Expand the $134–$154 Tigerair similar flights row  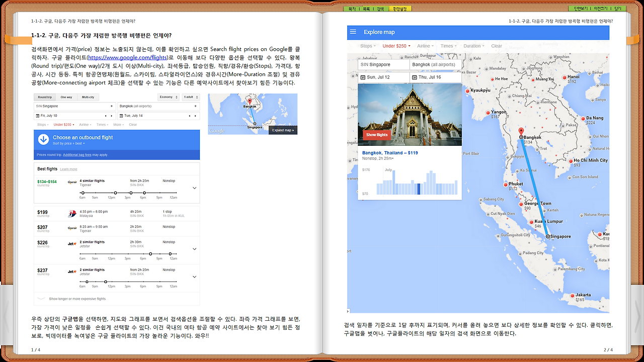click(x=194, y=188)
